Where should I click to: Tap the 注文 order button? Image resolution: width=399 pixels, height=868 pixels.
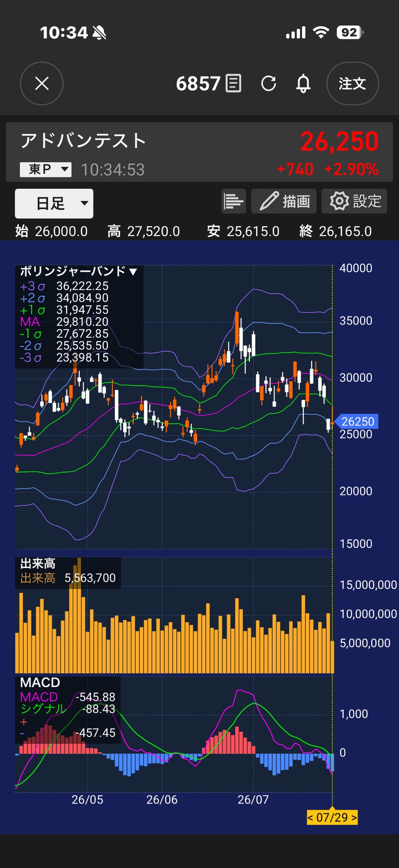[352, 83]
